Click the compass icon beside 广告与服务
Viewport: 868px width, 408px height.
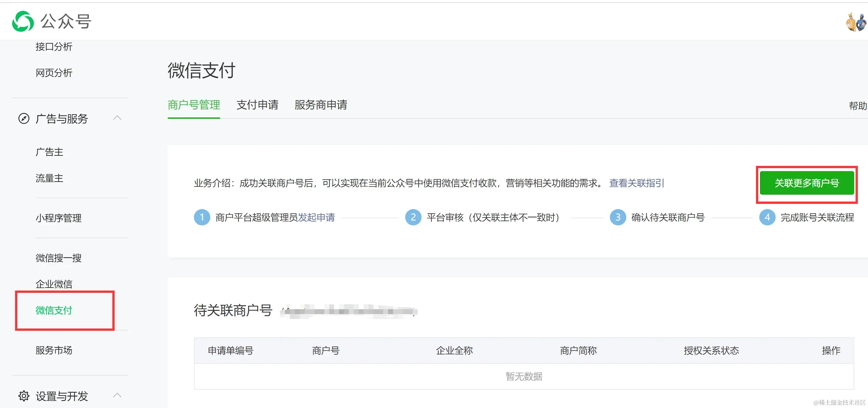pyautogui.click(x=24, y=118)
